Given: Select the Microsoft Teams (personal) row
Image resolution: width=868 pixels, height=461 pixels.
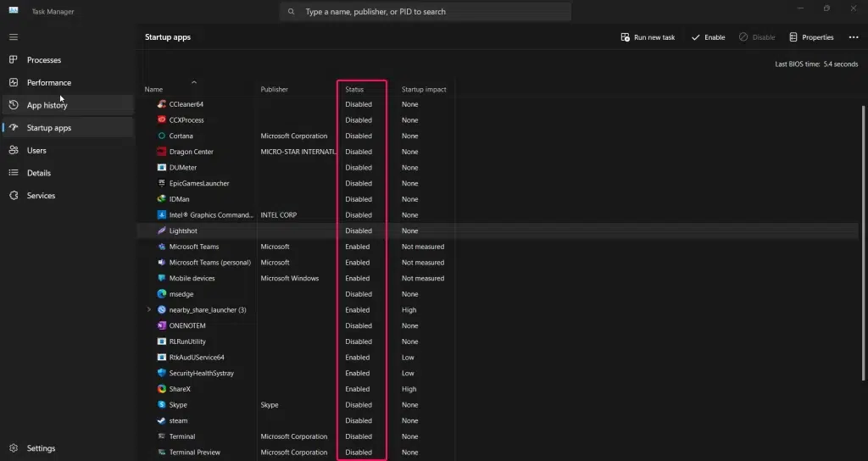Looking at the screenshot, I should click(498, 263).
